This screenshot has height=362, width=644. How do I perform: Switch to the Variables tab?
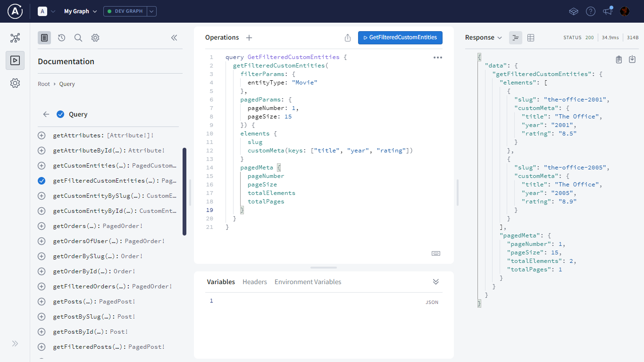coord(221,282)
